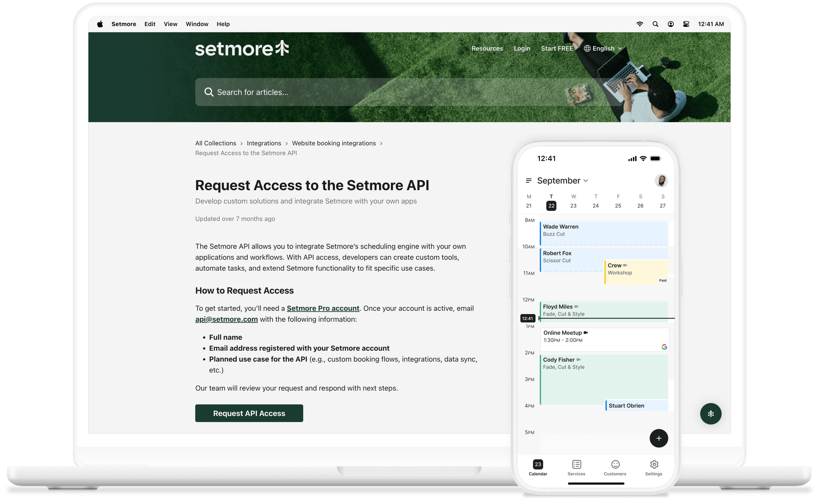This screenshot has width=819, height=504.
Task: Tap the profile avatar in the calendar app
Action: coord(661,180)
